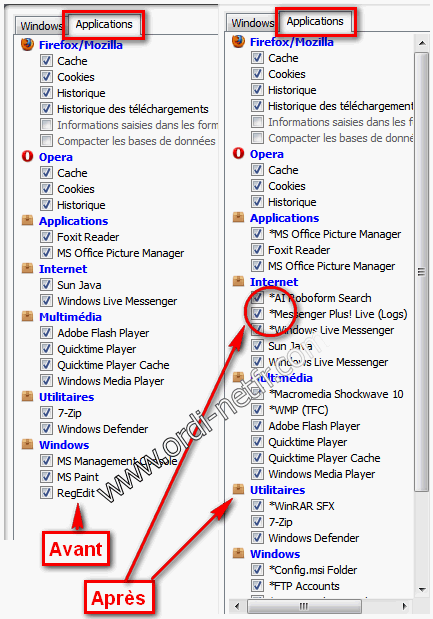Click Adobe Flash Player in Avant list
433x619 pixels.
pos(103,333)
